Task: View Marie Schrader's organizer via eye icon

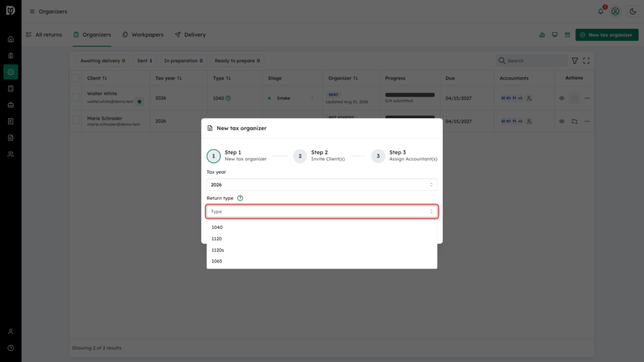Action: [562, 121]
